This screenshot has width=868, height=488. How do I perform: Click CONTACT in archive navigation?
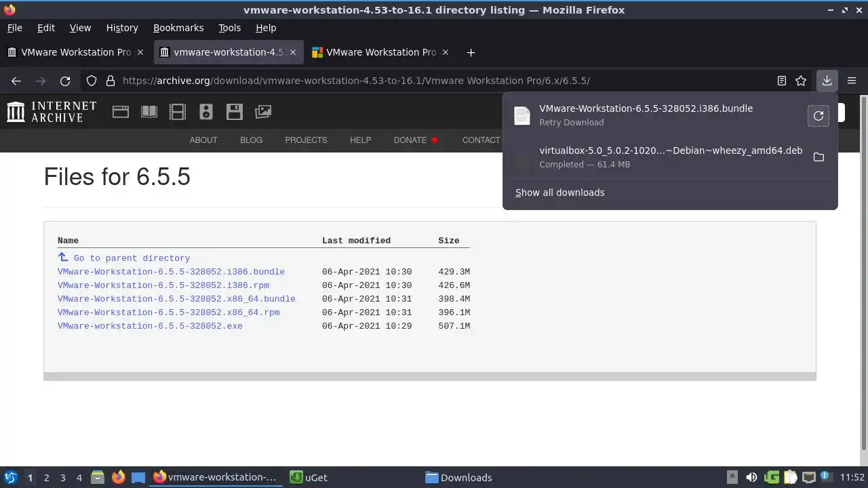coord(481,140)
